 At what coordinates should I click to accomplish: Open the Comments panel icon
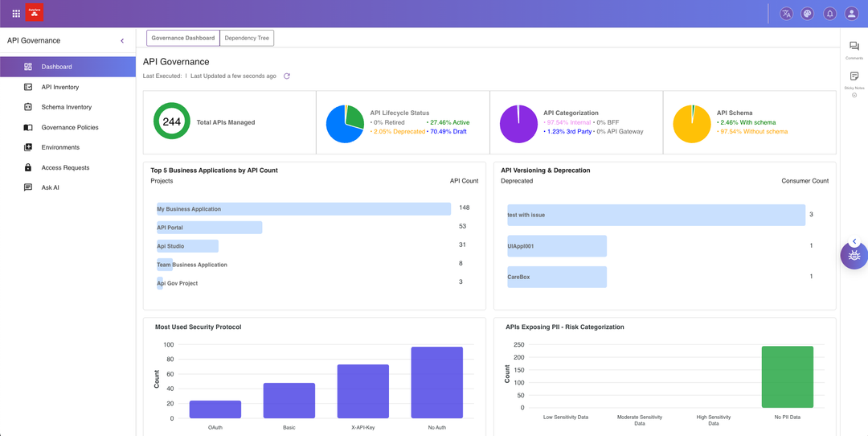[854, 47]
